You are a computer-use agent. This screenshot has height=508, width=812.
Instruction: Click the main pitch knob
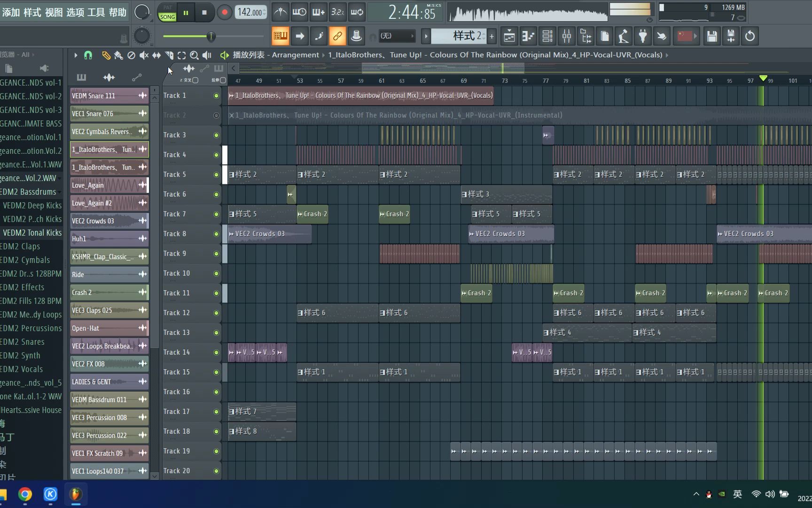[x=142, y=36]
